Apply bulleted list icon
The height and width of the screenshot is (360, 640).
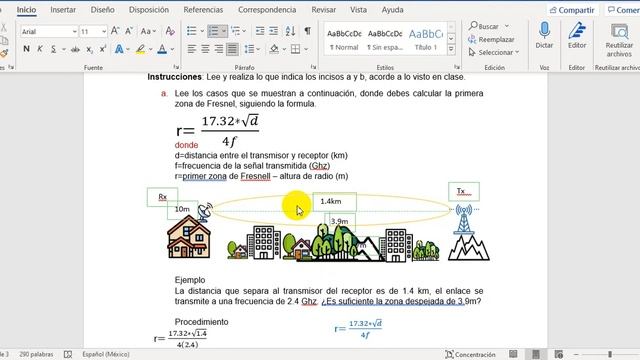pos(191,31)
